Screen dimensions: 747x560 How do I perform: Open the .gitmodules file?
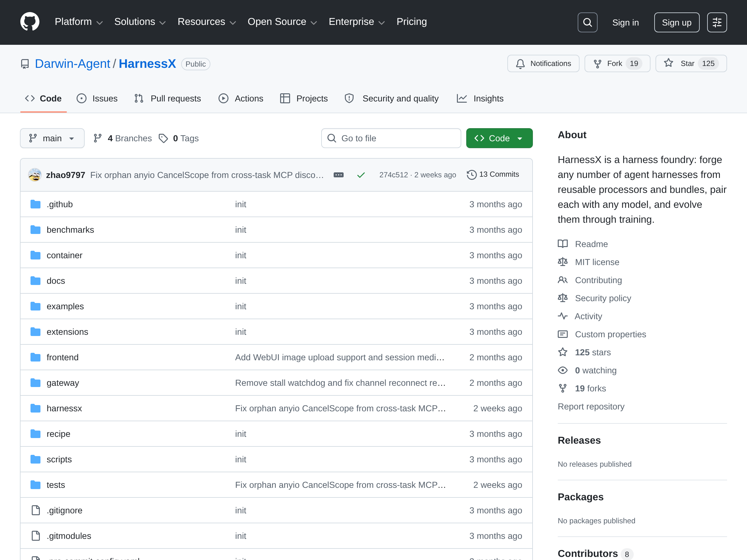pyautogui.click(x=69, y=536)
